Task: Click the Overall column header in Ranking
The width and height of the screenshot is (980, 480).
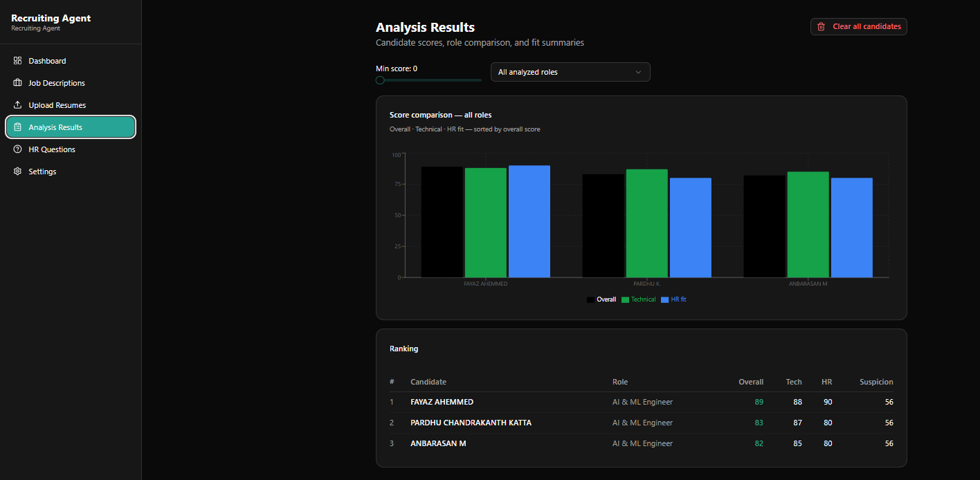Action: [x=751, y=382]
